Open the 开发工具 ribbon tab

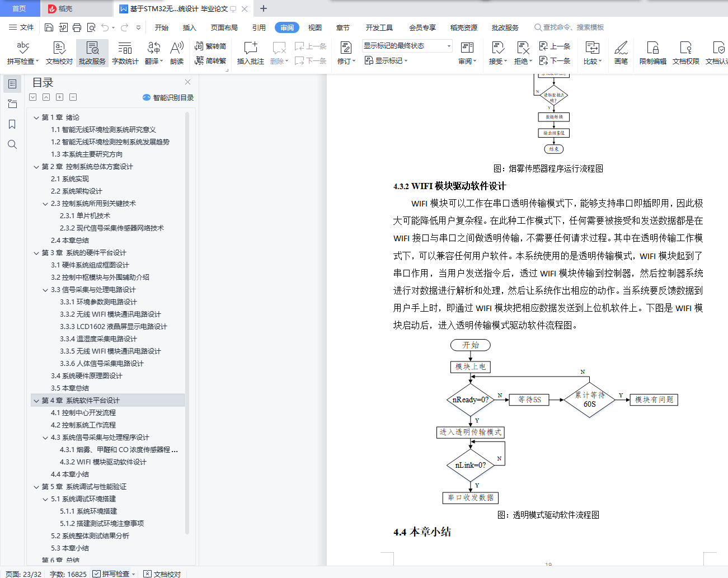(379, 27)
